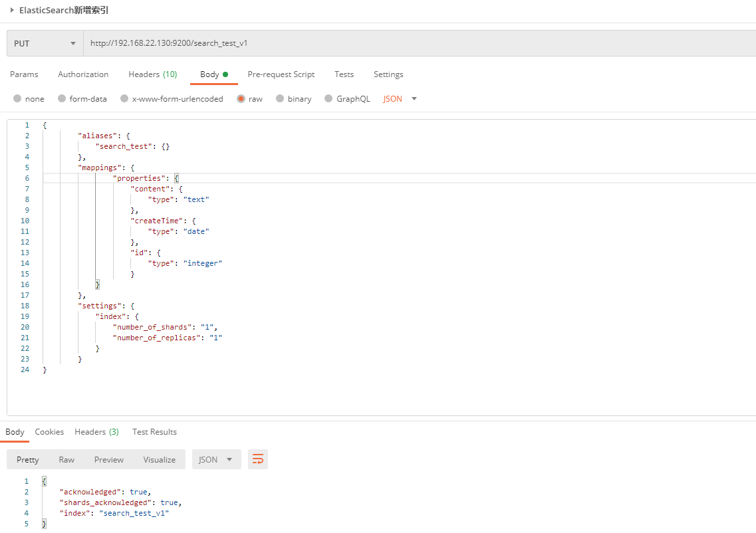Open the response Body tab
The image size is (756, 533).
click(15, 432)
